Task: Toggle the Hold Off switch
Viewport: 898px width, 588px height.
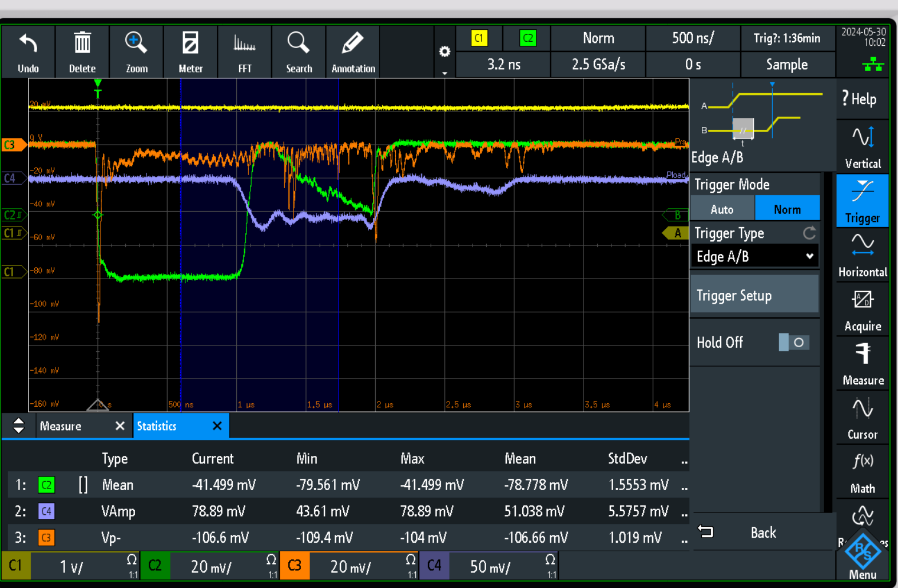Action: 793,343
